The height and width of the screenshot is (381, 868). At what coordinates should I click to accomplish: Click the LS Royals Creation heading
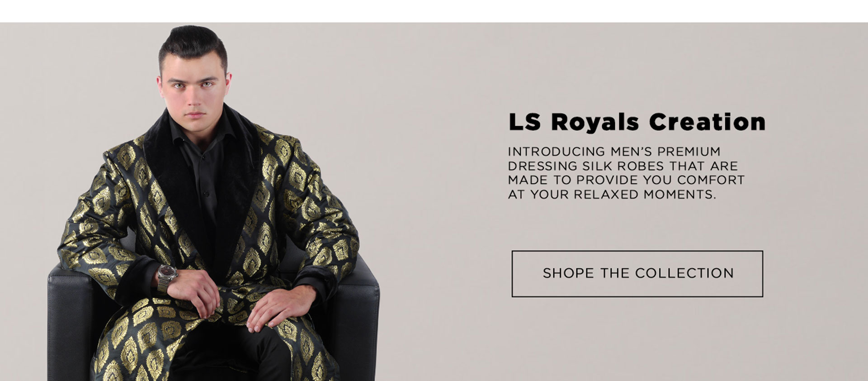(637, 122)
